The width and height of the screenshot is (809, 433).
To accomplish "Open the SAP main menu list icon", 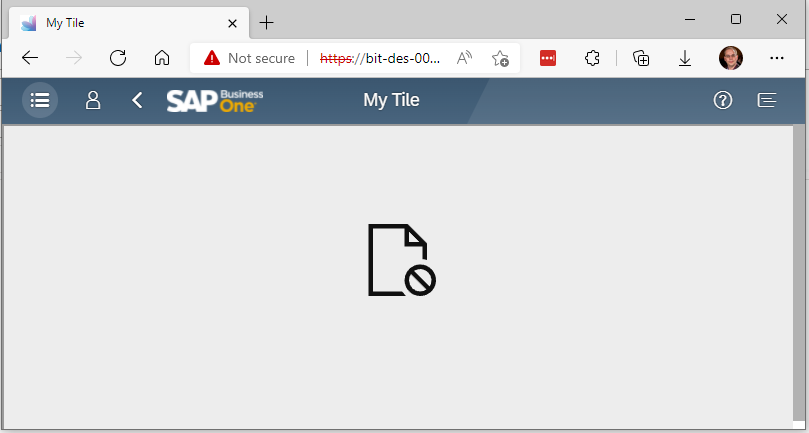I will 40,100.
